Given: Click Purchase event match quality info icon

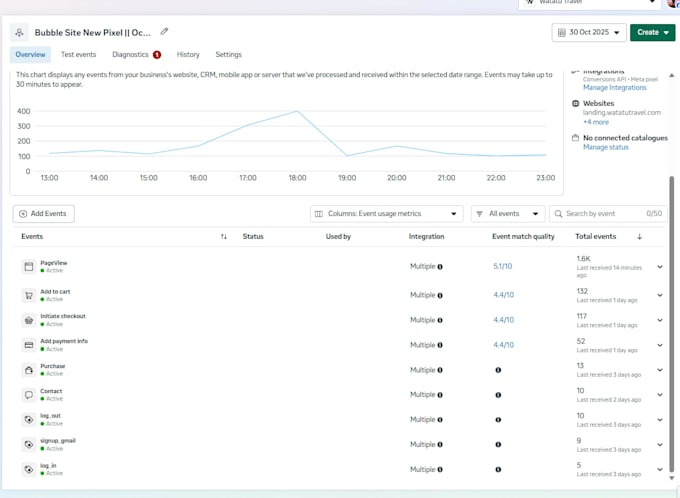Looking at the screenshot, I should pos(498,370).
